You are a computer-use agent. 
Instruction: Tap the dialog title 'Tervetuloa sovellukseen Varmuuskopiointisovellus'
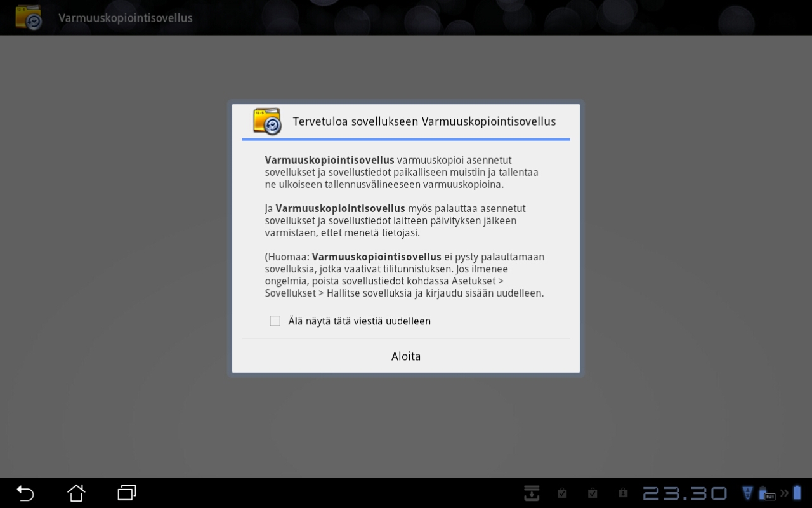tap(424, 121)
